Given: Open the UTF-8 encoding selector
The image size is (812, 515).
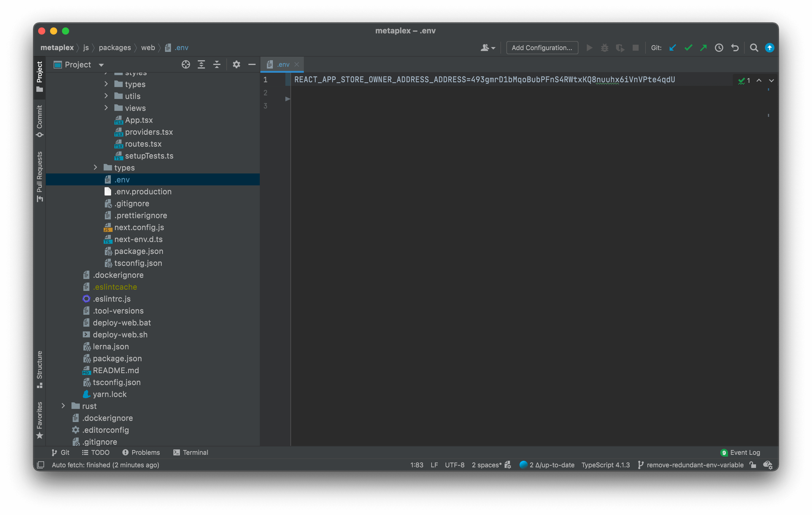Looking at the screenshot, I should (455, 465).
